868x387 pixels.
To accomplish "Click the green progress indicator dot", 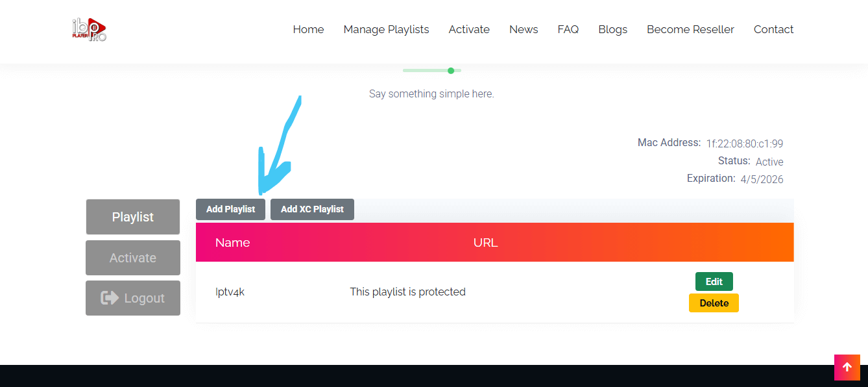I will click(x=452, y=70).
